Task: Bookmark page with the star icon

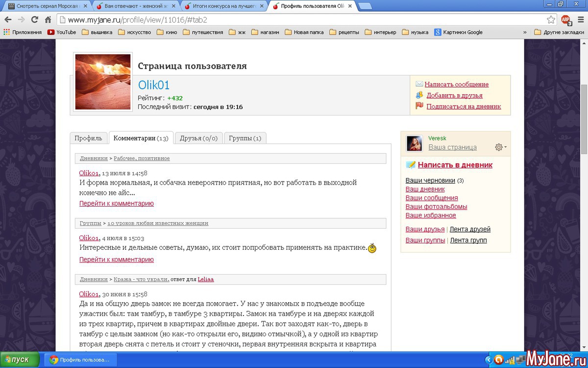Action: [x=551, y=20]
